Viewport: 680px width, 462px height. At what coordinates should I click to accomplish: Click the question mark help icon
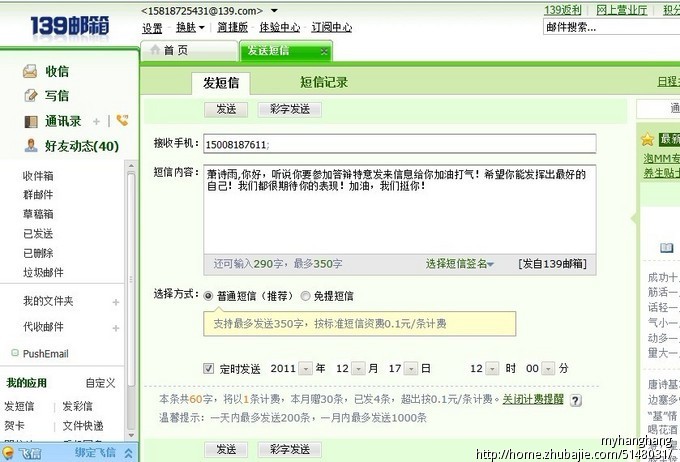point(575,400)
